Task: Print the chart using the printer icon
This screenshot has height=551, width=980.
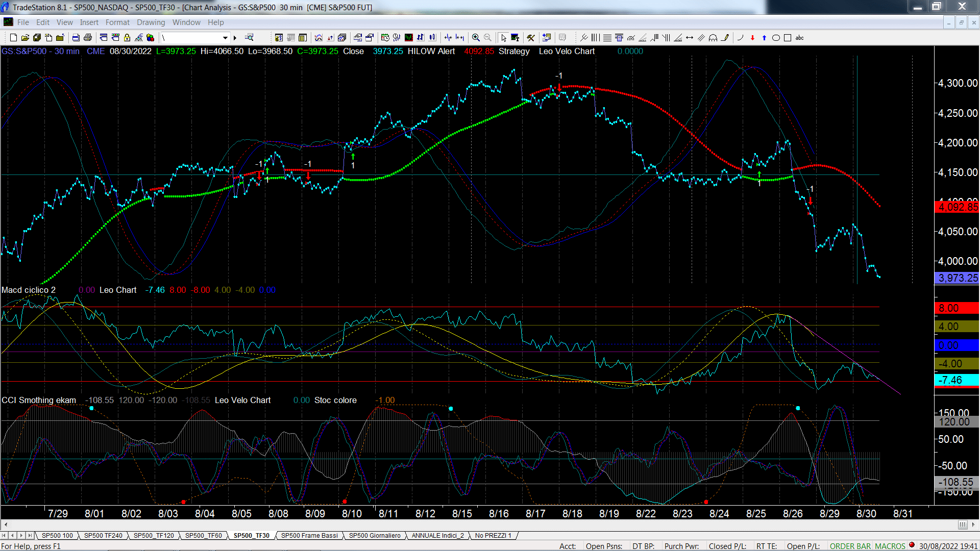Action: (x=88, y=38)
